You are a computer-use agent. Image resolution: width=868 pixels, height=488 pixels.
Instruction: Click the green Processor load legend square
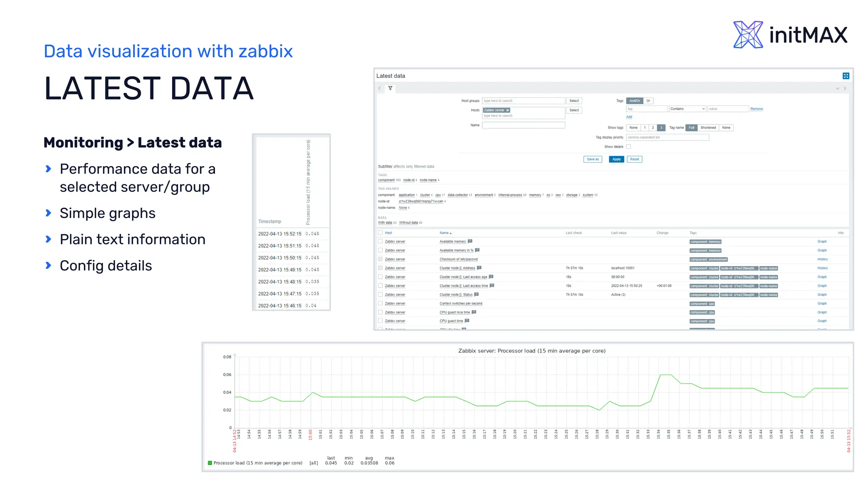tap(210, 463)
